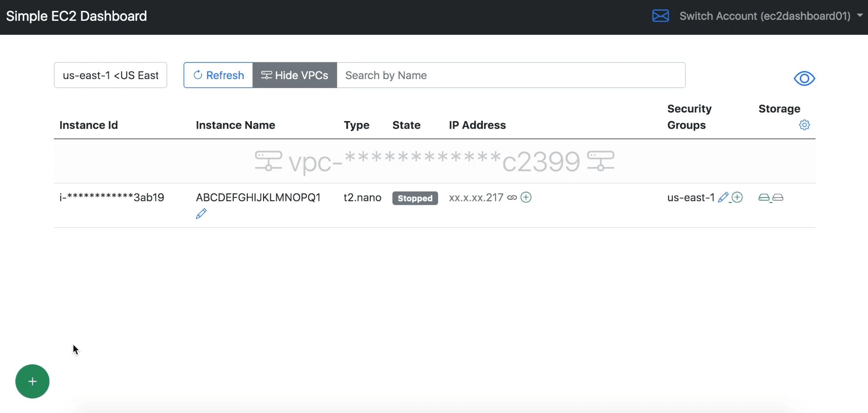Click the green plus floating button
Image resolution: width=868 pixels, height=413 pixels.
(x=33, y=381)
